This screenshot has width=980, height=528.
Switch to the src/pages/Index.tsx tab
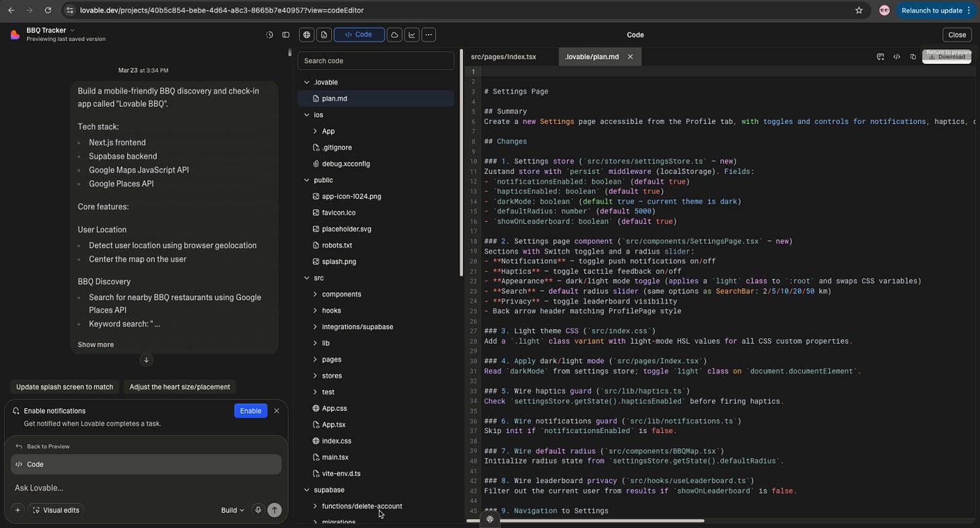503,56
